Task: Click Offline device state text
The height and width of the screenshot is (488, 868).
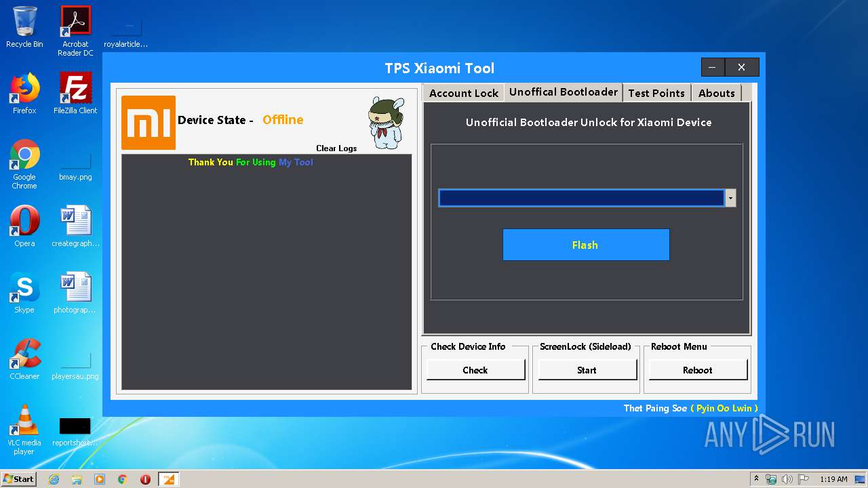Action: (x=283, y=120)
